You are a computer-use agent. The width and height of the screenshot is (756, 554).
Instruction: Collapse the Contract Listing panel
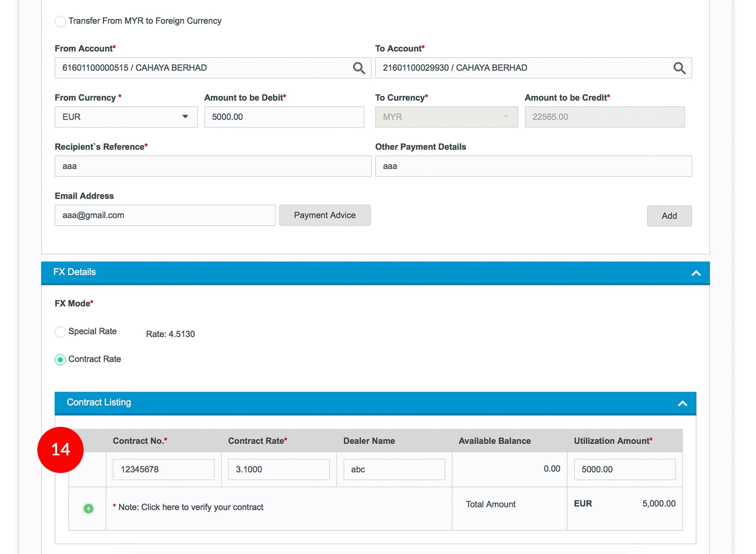coord(682,403)
